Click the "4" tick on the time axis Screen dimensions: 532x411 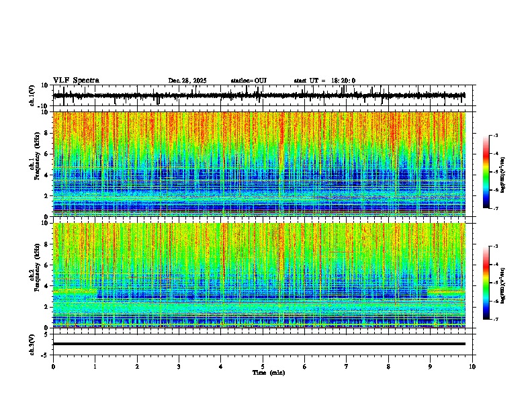(x=221, y=367)
